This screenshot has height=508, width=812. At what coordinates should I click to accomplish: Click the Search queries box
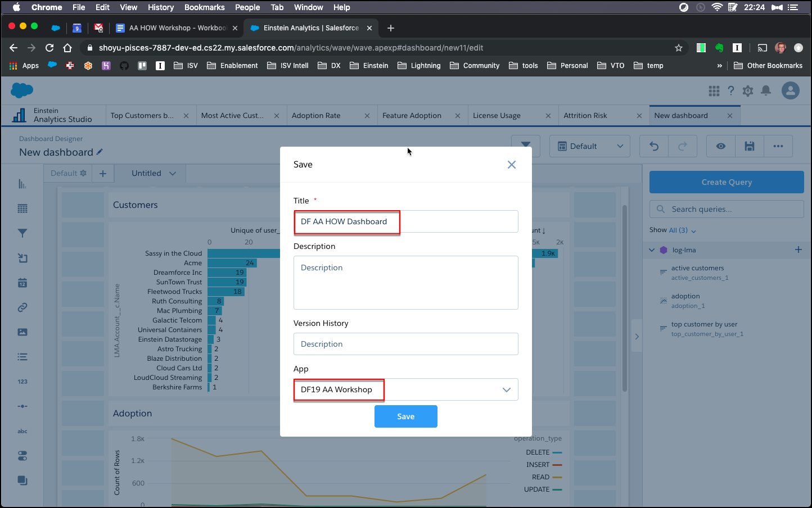point(727,209)
